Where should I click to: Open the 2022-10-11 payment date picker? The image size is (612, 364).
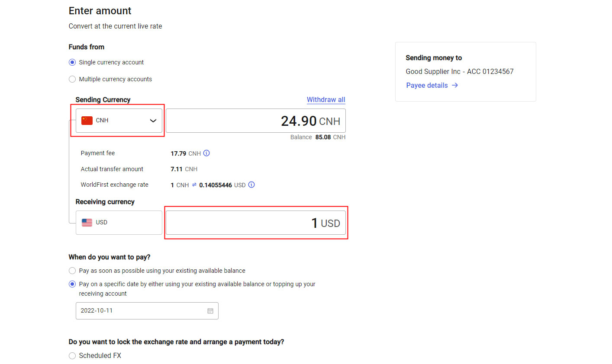[143, 311]
